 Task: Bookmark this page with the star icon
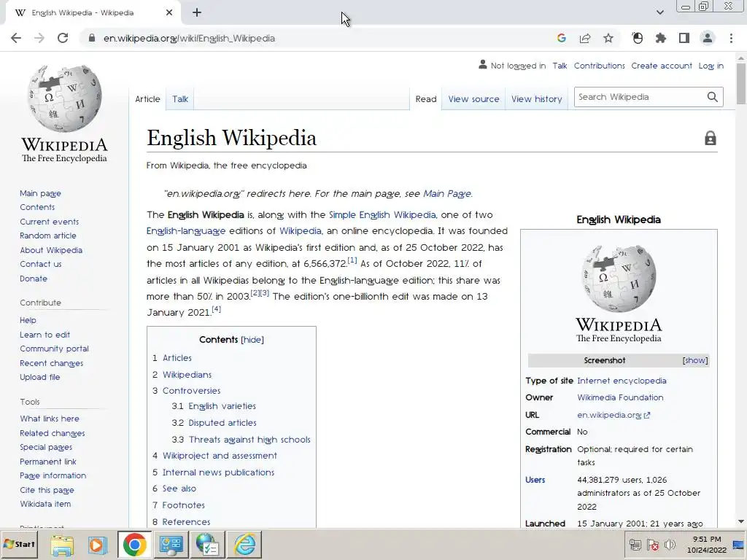pos(608,38)
